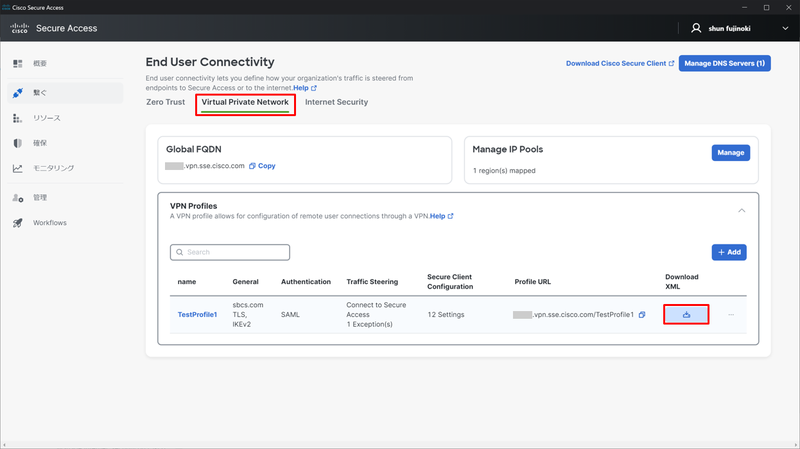
Task: Open the TestProfile1 row more options menu
Action: pos(731,315)
